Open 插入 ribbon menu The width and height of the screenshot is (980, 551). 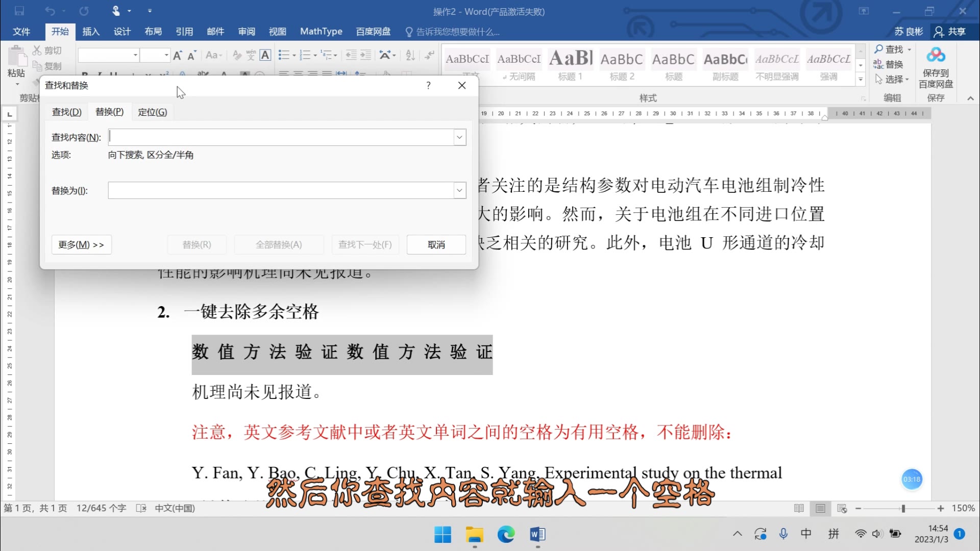(91, 31)
